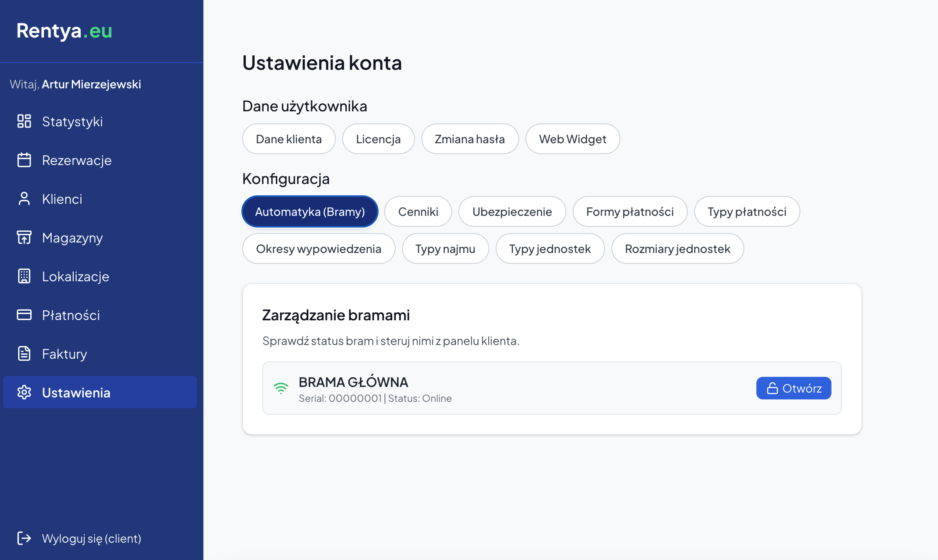Open Formy płatności configuration
This screenshot has height=560, width=938.
point(630,212)
